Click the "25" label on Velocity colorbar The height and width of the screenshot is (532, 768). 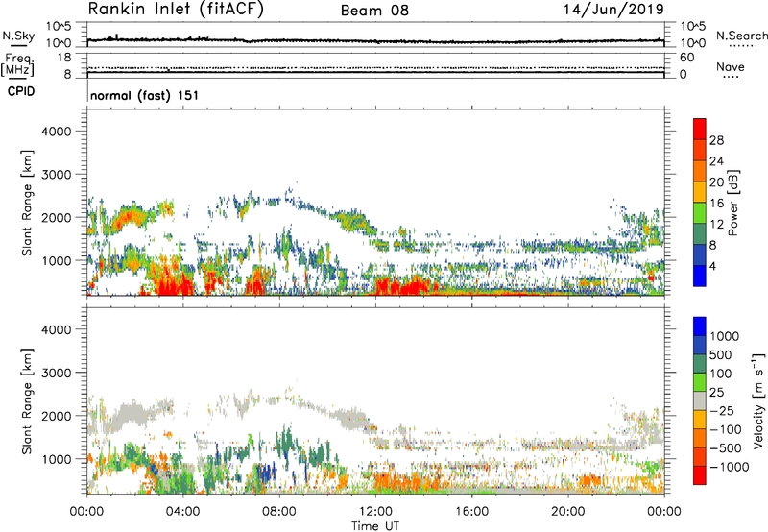click(717, 393)
